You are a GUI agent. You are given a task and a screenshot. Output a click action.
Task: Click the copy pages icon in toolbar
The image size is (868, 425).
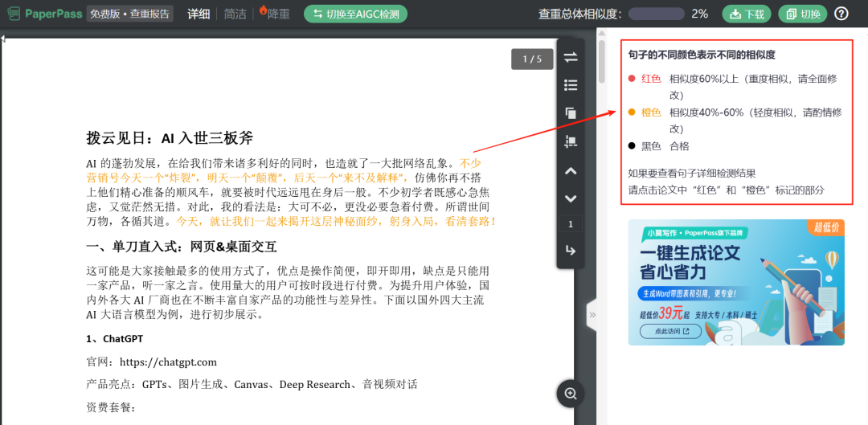[x=571, y=113]
